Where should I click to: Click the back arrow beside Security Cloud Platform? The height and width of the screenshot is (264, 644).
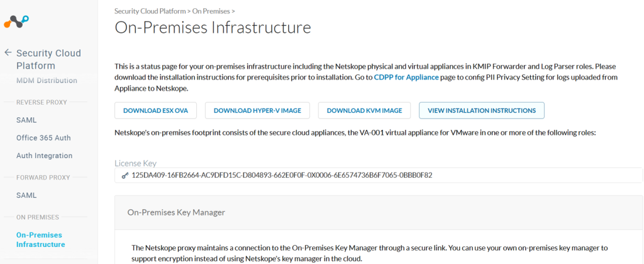(8, 53)
